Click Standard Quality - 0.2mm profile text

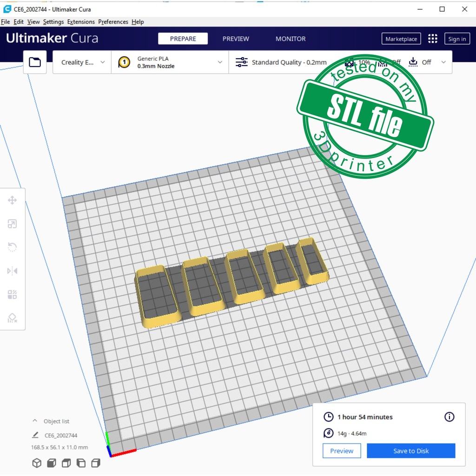coord(289,62)
